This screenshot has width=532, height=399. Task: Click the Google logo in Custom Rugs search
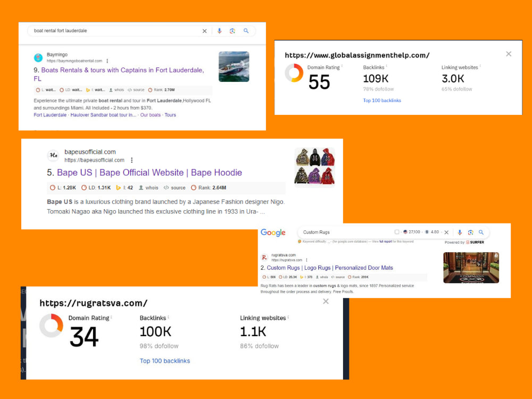tap(273, 232)
